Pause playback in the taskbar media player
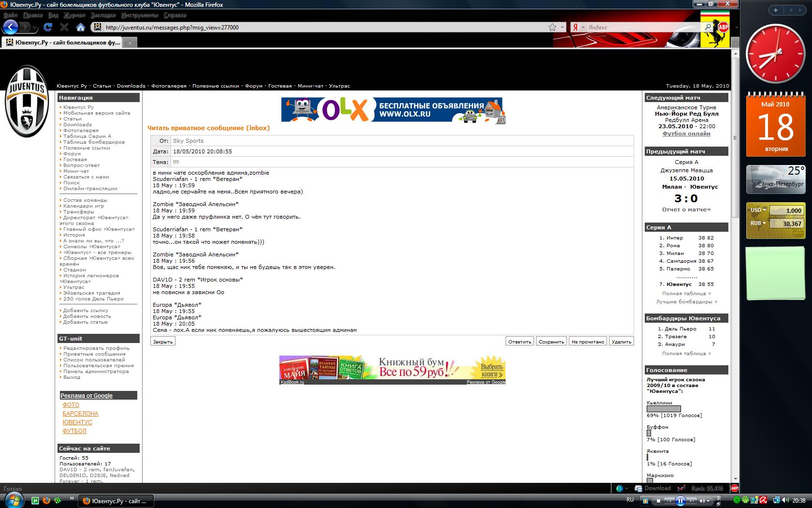 [680, 501]
